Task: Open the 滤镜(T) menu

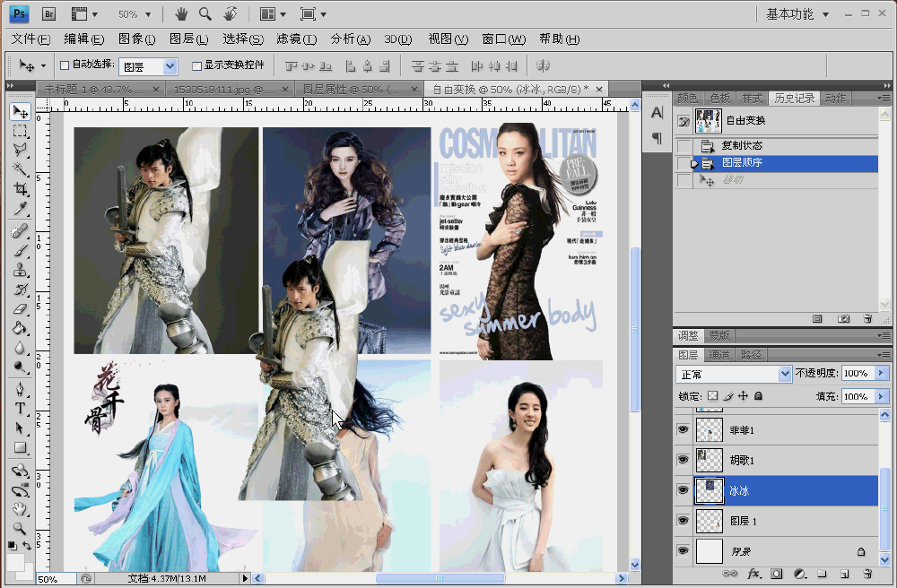Action: point(296,39)
